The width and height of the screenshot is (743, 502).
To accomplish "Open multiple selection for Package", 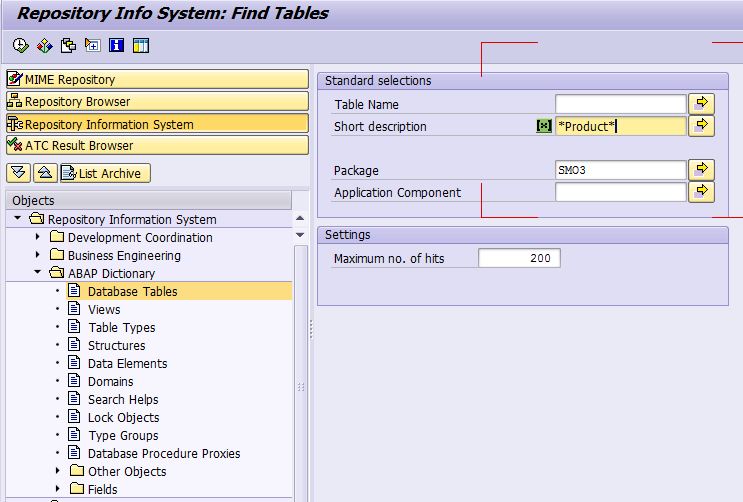I will tap(701, 169).
